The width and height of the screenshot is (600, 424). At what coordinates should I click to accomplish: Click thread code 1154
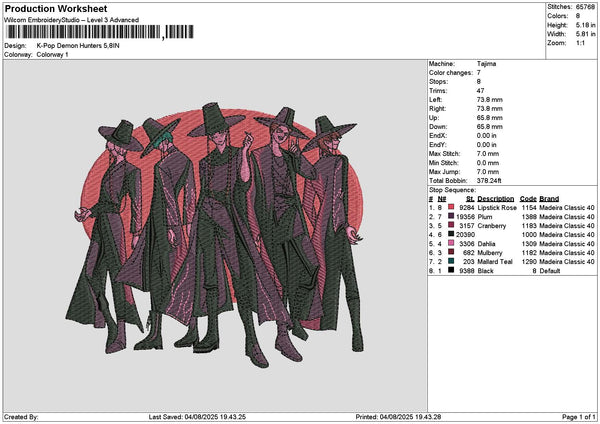pyautogui.click(x=529, y=208)
